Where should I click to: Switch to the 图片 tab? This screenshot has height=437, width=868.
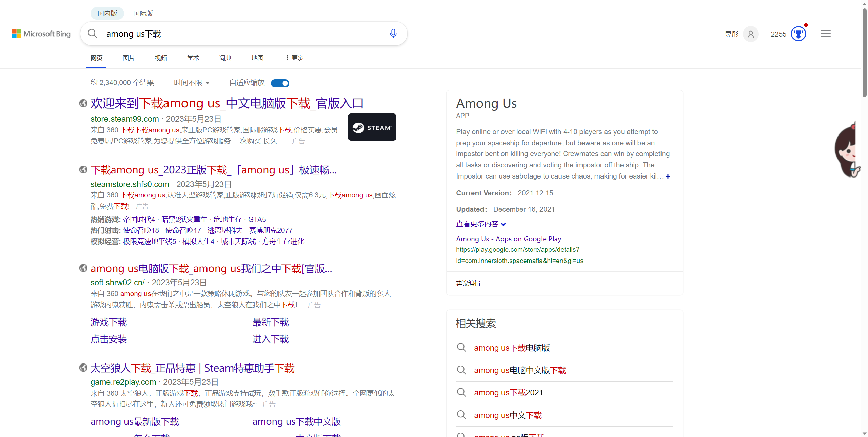pos(129,58)
